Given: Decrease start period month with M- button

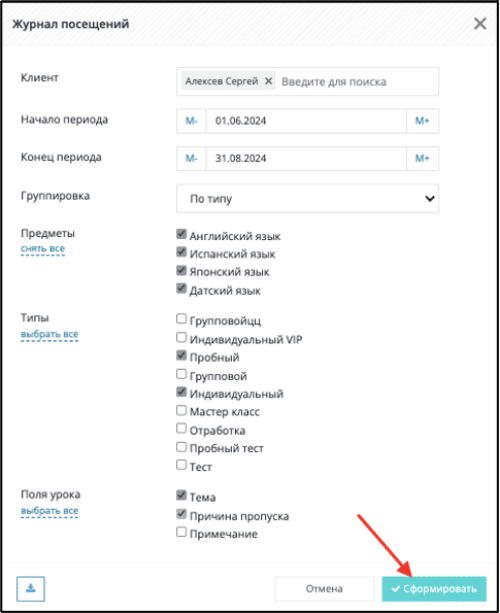Looking at the screenshot, I should pos(191,121).
